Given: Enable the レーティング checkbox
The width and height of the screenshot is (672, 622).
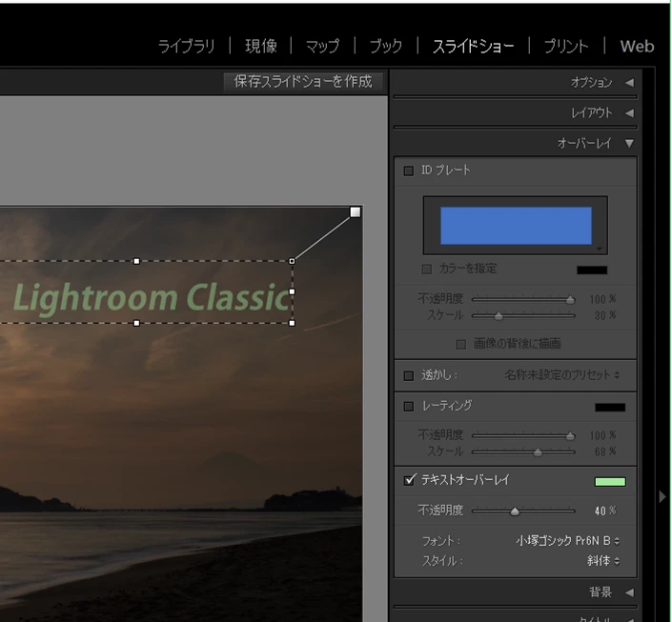Looking at the screenshot, I should point(409,406).
